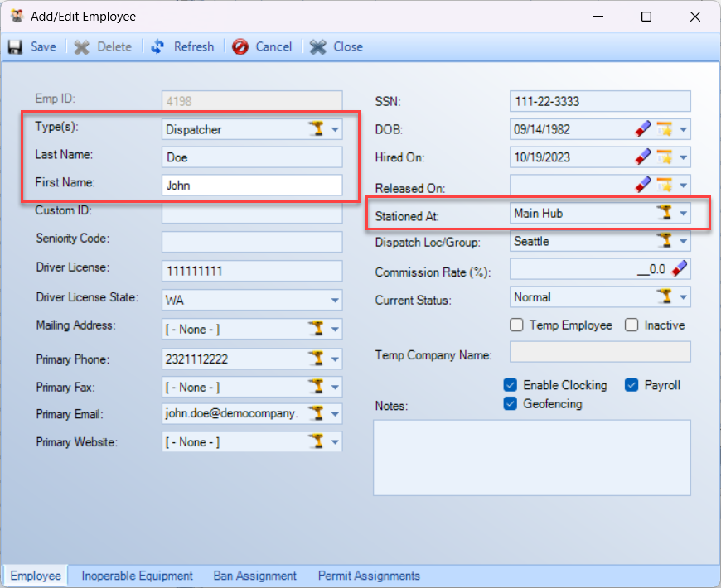Open the DOB date picker arrow
The width and height of the screenshot is (721, 588).
pyautogui.click(x=684, y=129)
